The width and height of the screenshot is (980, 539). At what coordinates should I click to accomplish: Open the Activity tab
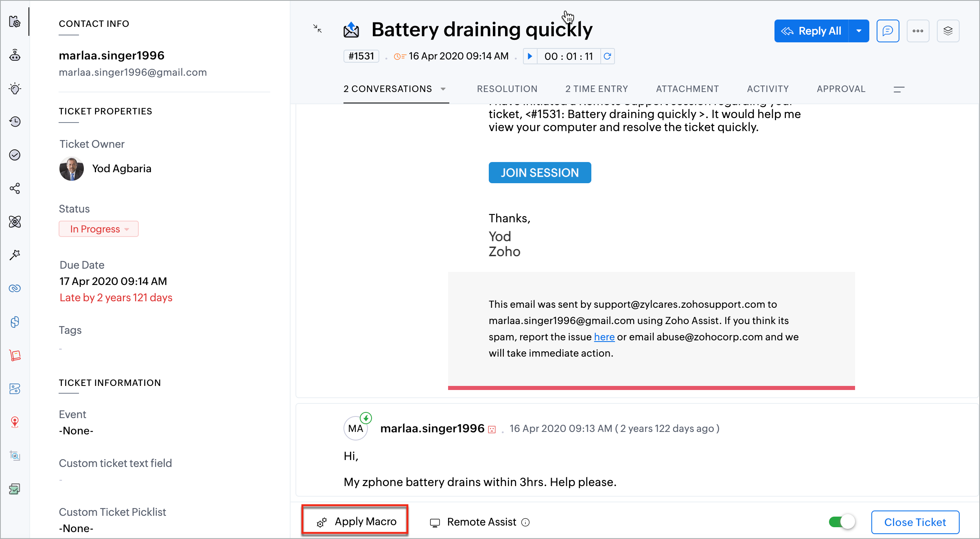768,89
